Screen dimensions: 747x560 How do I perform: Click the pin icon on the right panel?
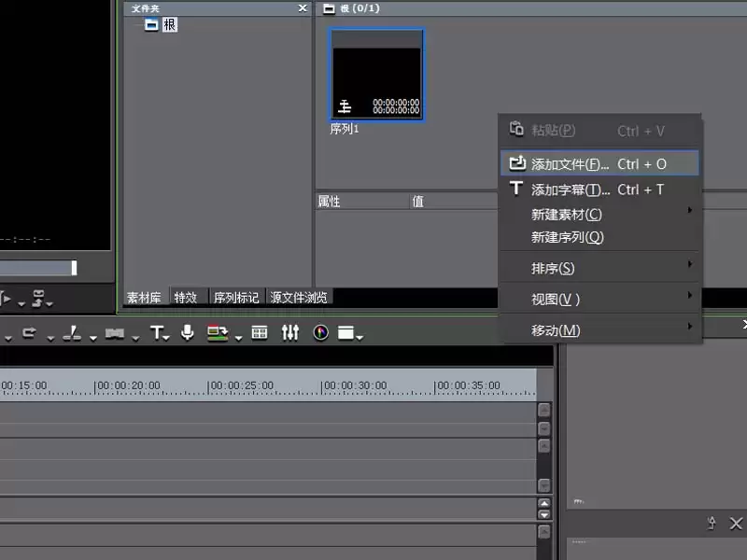(x=712, y=523)
